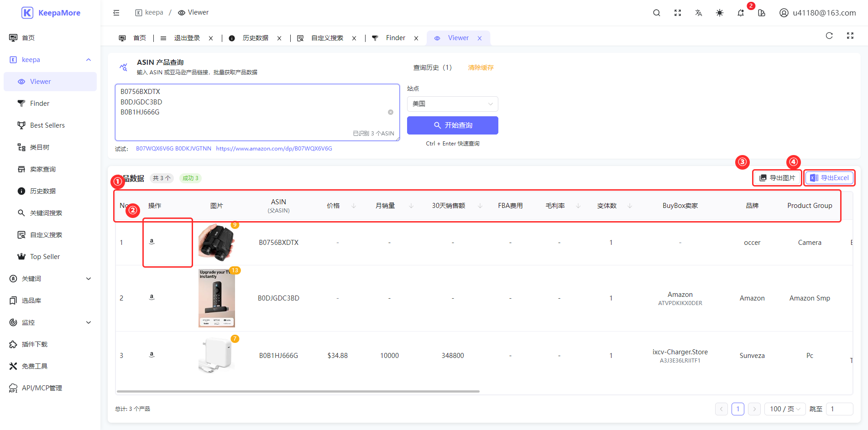Open the language translation icon
The image size is (868, 430).
[699, 13]
